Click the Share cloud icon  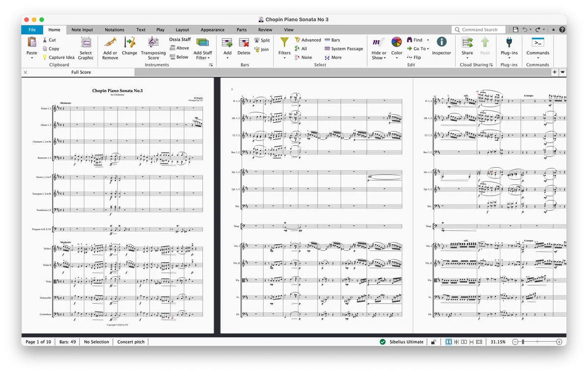coord(467,42)
